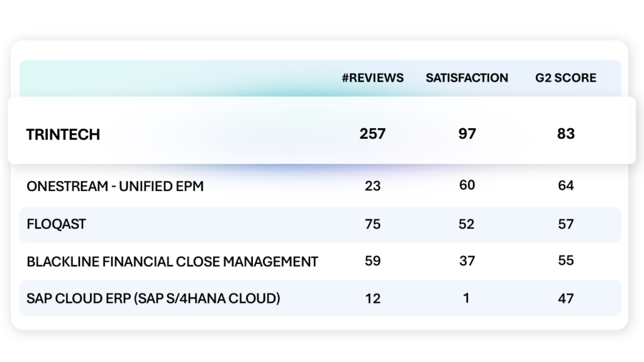Click SAP's reviews count 12
644x362 pixels.
(x=372, y=299)
